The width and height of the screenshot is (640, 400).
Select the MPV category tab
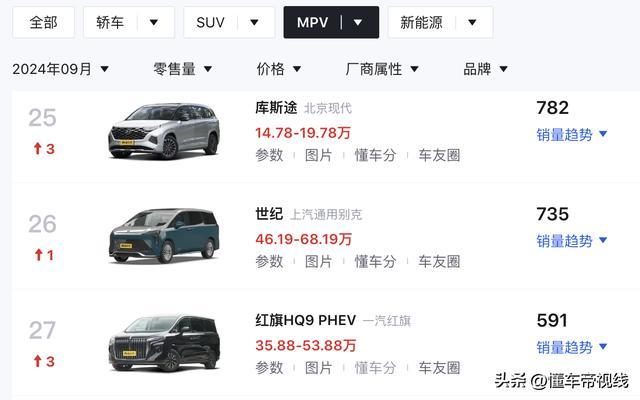[x=312, y=22]
